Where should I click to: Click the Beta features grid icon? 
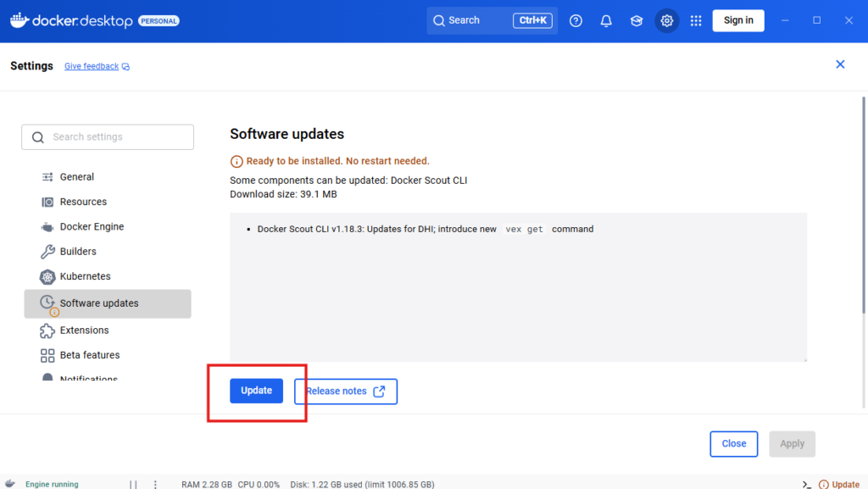click(47, 355)
